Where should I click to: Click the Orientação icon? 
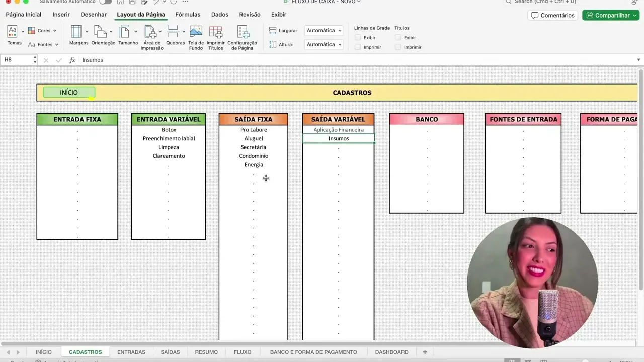pyautogui.click(x=100, y=31)
